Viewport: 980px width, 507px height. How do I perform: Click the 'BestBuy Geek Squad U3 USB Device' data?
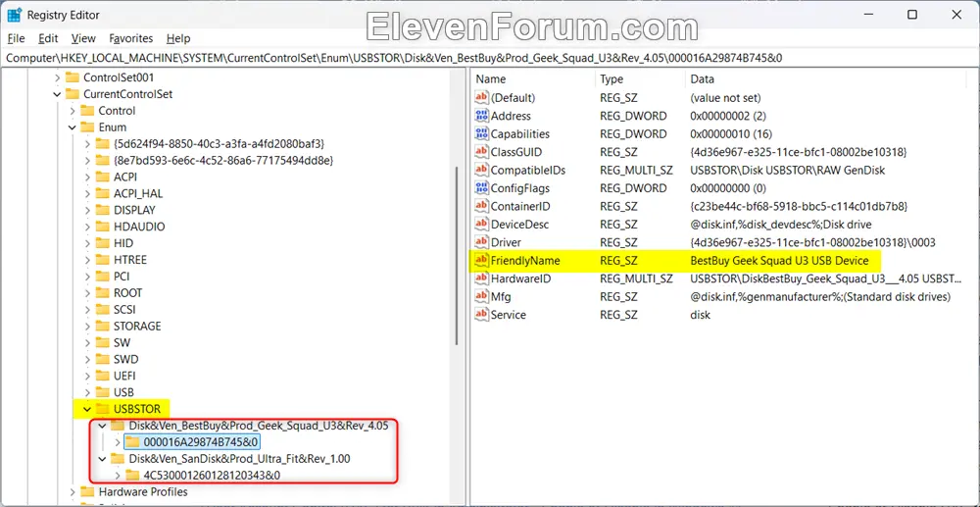(779, 261)
